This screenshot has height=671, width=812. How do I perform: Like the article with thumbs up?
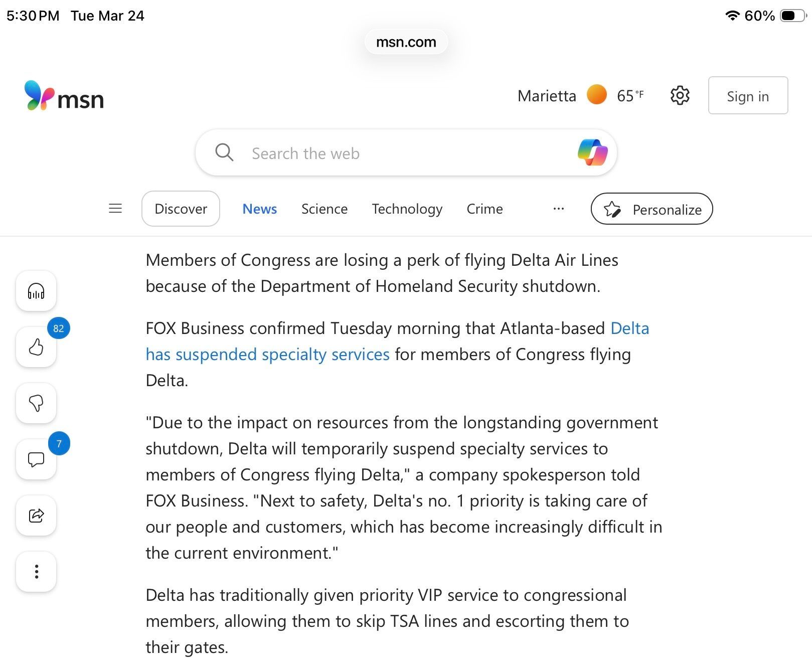click(x=36, y=347)
